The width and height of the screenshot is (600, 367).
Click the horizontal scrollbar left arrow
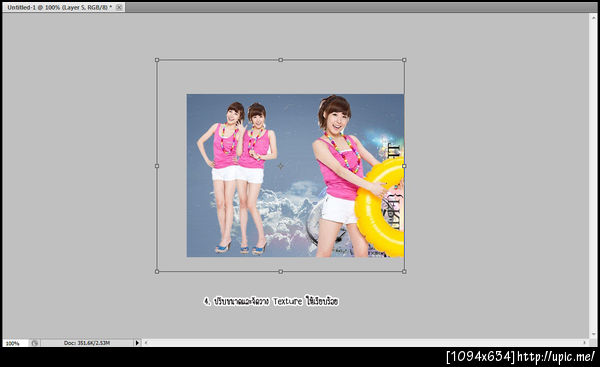146,343
